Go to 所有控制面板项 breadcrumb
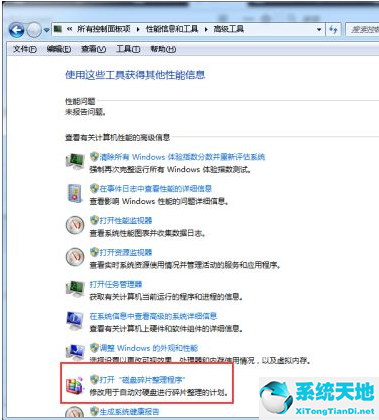The width and height of the screenshot is (379, 420). 104,29
